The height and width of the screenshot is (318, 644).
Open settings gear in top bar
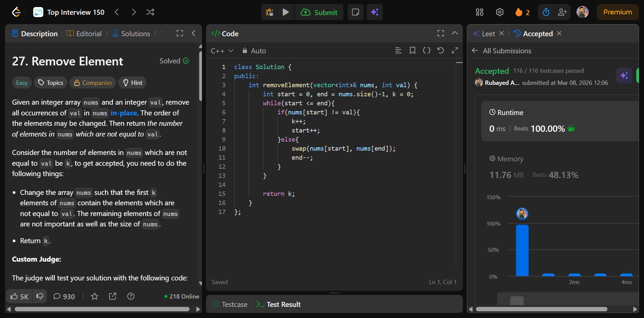tap(499, 12)
